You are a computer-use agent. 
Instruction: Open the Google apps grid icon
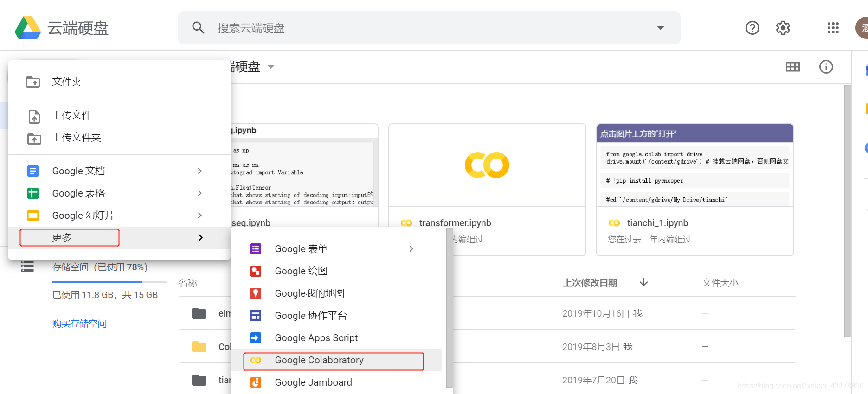[833, 28]
